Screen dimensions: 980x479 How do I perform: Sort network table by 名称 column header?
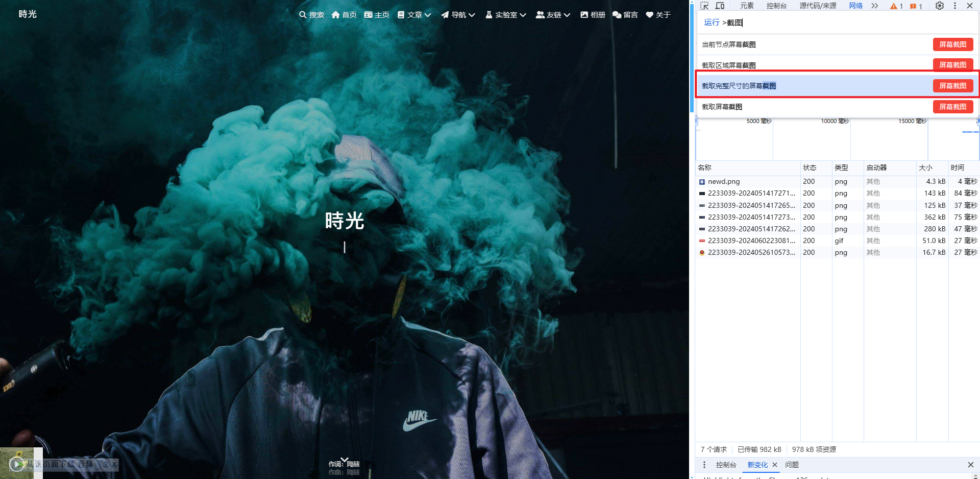point(748,167)
